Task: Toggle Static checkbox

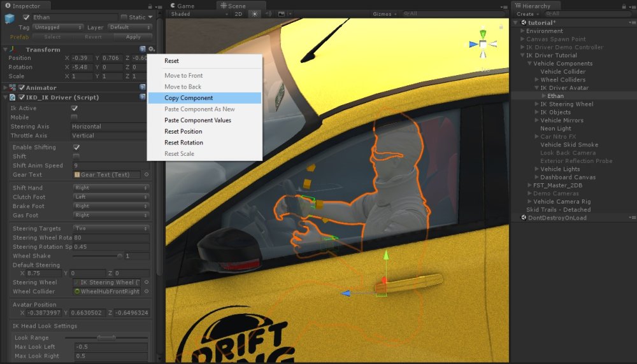Action: pos(124,17)
